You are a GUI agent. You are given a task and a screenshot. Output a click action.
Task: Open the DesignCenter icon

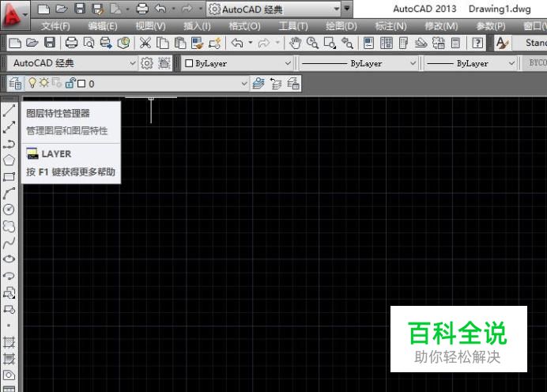[387, 43]
